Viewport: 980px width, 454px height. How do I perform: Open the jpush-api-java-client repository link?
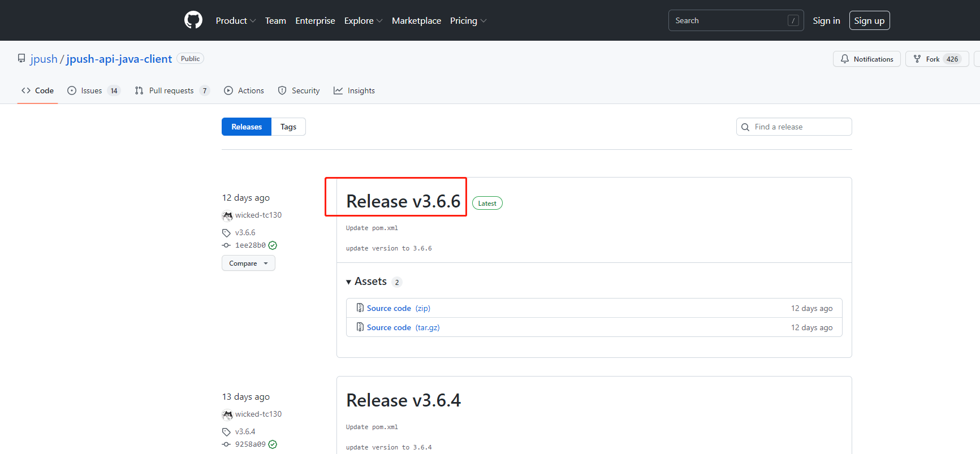(119, 59)
